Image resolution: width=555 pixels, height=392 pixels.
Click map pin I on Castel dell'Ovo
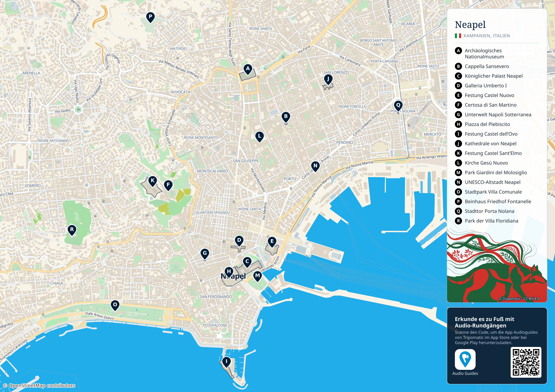226,362
